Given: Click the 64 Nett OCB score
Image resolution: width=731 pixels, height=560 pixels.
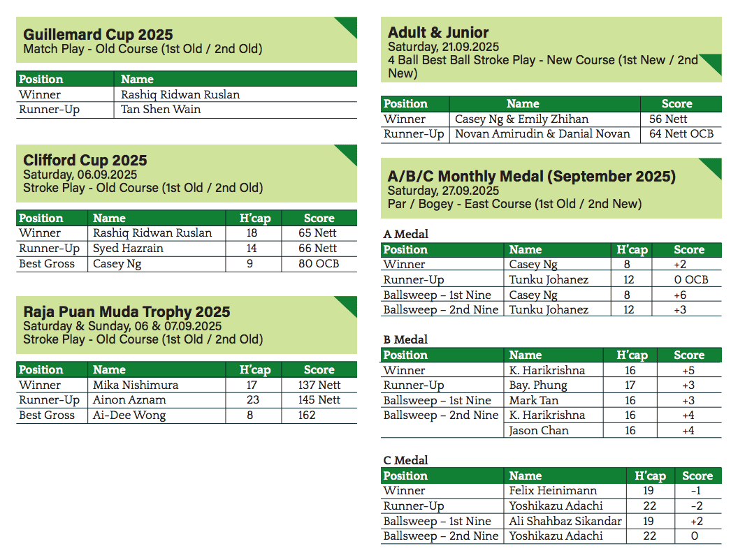Looking at the screenshot, I should point(681,134).
